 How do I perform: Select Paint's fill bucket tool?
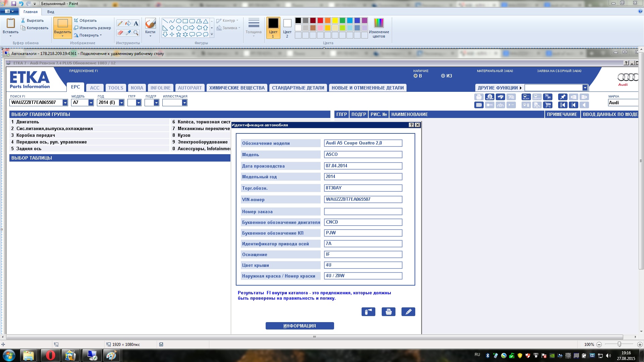pyautogui.click(x=128, y=23)
